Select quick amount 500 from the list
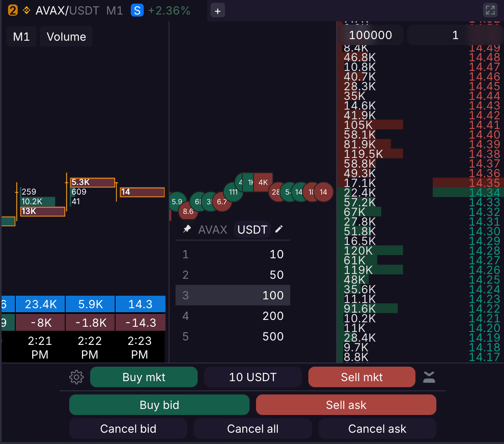 point(233,336)
